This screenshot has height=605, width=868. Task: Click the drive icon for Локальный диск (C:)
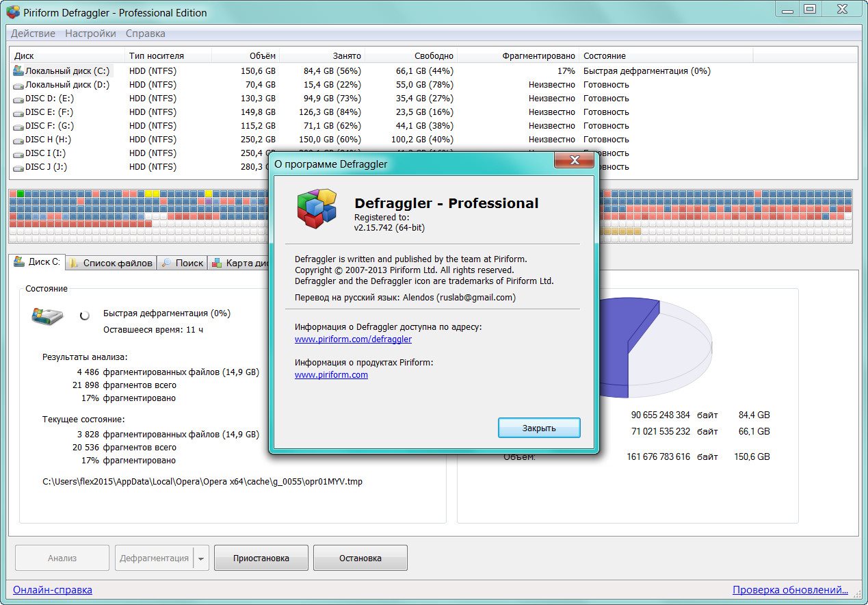click(18, 70)
